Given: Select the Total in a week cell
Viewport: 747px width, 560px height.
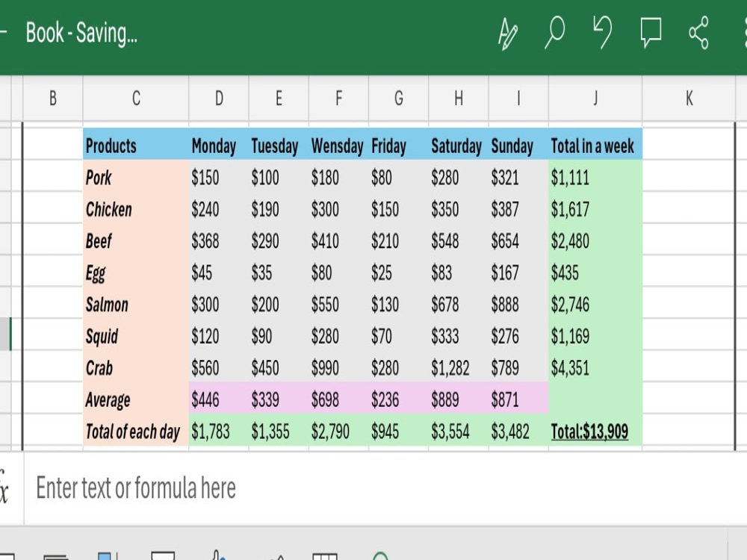Looking at the screenshot, I should (595, 145).
